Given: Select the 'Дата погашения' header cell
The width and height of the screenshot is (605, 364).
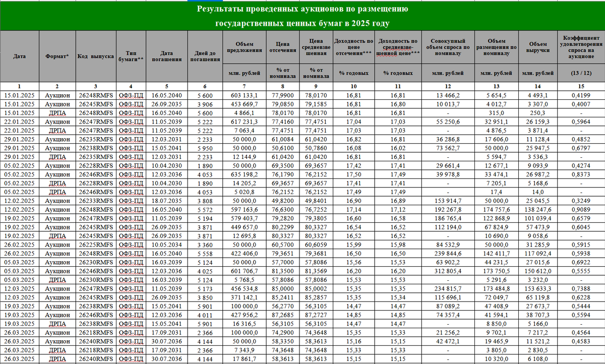Looking at the screenshot, I should tap(166, 56).
